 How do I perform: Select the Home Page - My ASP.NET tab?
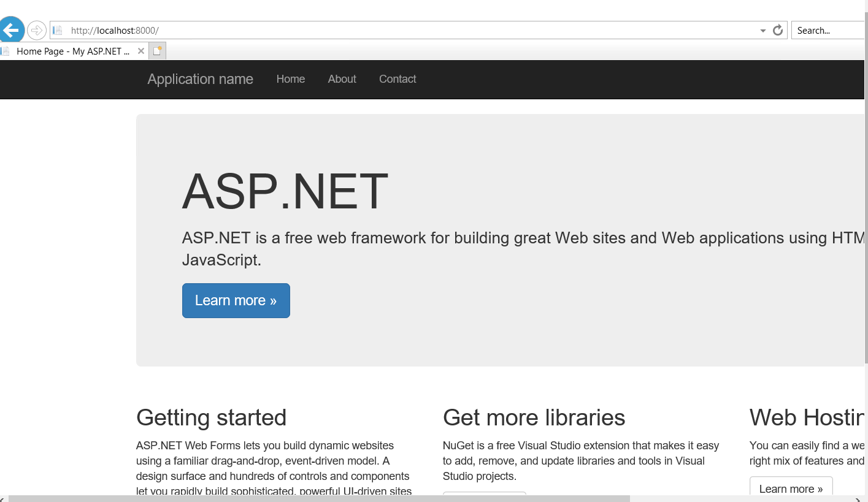tap(72, 51)
